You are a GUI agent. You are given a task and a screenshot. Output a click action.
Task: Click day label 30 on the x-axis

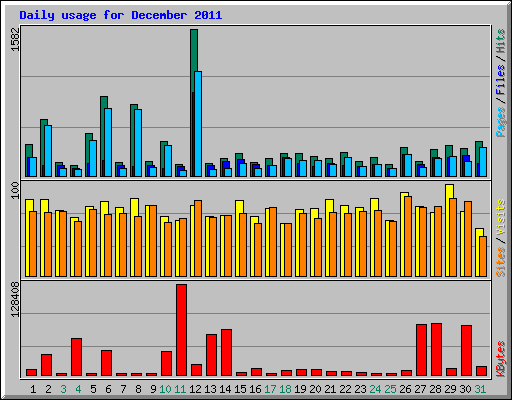pyautogui.click(x=465, y=389)
